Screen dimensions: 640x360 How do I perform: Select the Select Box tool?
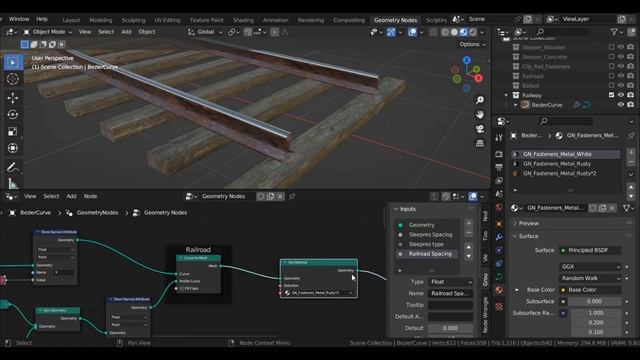13,62
